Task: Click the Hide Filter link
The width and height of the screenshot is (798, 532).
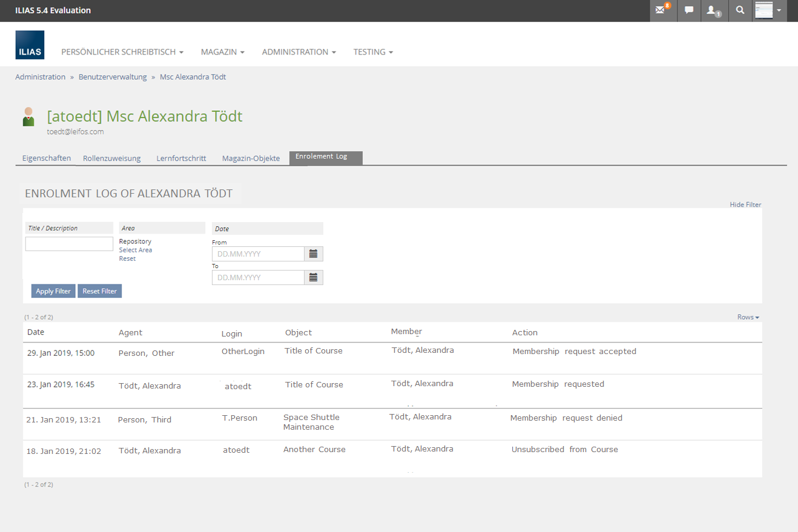Action: [745, 205]
